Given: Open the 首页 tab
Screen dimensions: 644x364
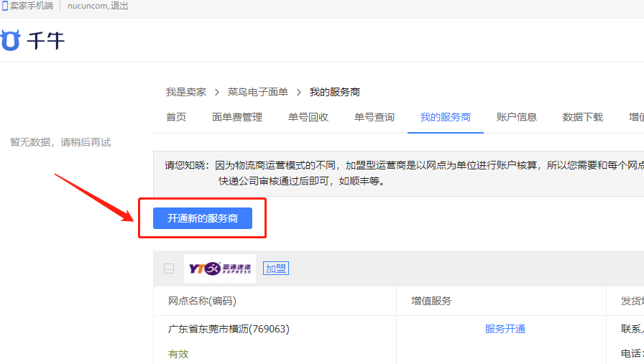Looking at the screenshot, I should point(176,117).
